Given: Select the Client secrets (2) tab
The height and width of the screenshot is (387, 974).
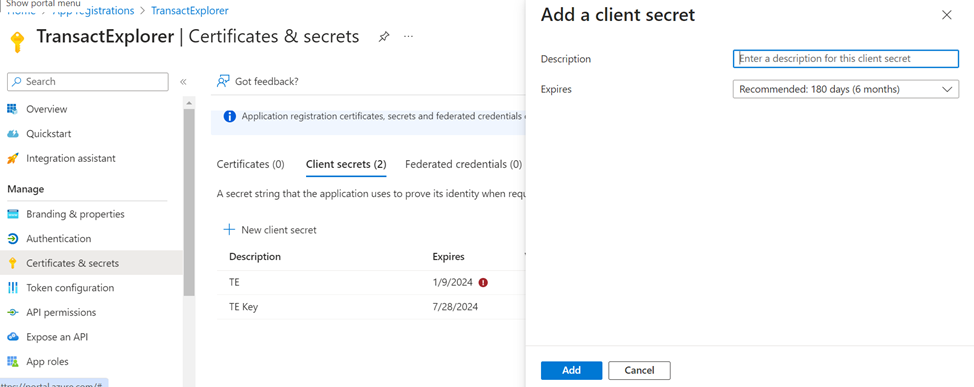Looking at the screenshot, I should click(x=346, y=165).
